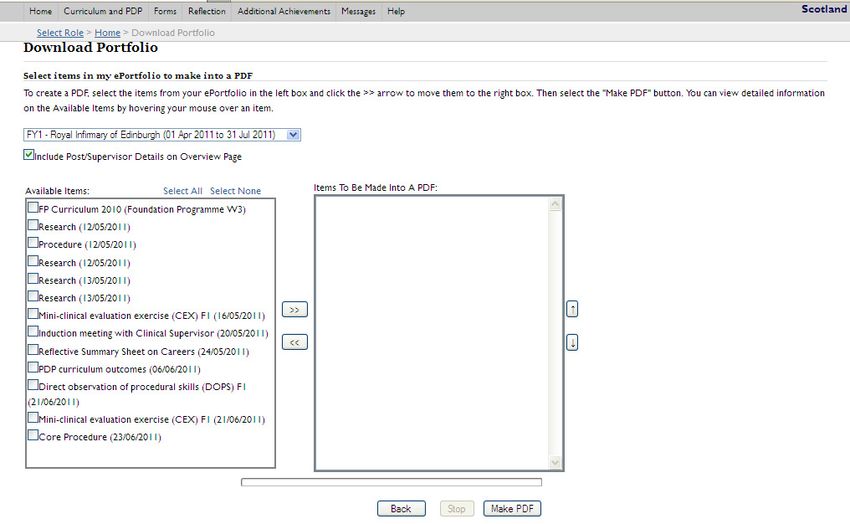Open the Messages menu
The image size is (850, 524).
358,11
